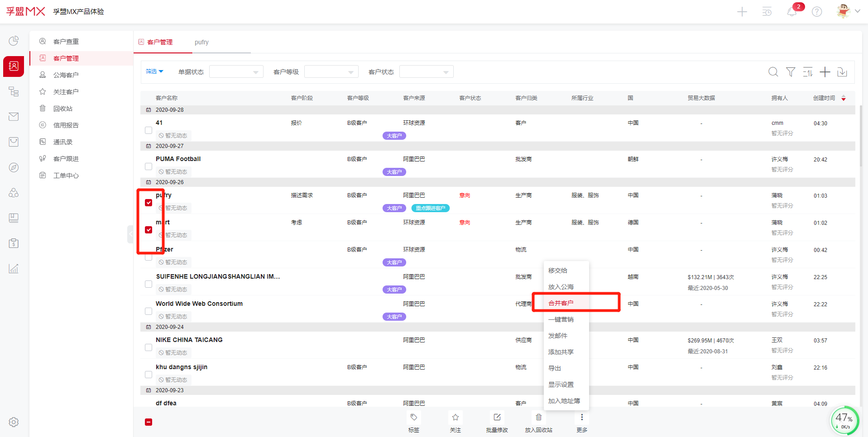Check the NIKE CHINA TAICANG checkbox
The width and height of the screenshot is (868, 437).
(149, 347)
